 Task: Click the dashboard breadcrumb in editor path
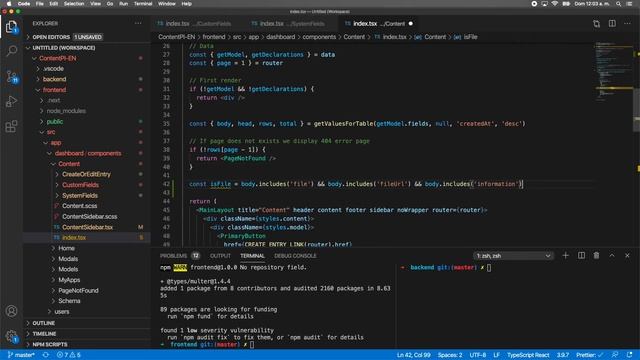click(280, 37)
